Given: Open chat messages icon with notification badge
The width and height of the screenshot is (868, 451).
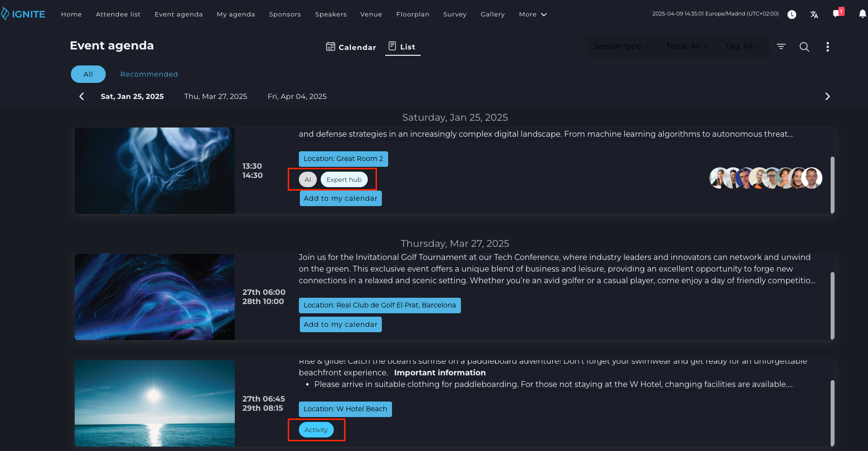Looking at the screenshot, I should pyautogui.click(x=837, y=14).
